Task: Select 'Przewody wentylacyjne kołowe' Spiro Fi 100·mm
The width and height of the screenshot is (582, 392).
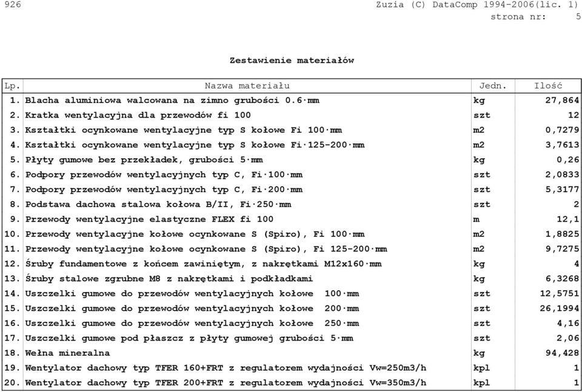Action: 292,234
